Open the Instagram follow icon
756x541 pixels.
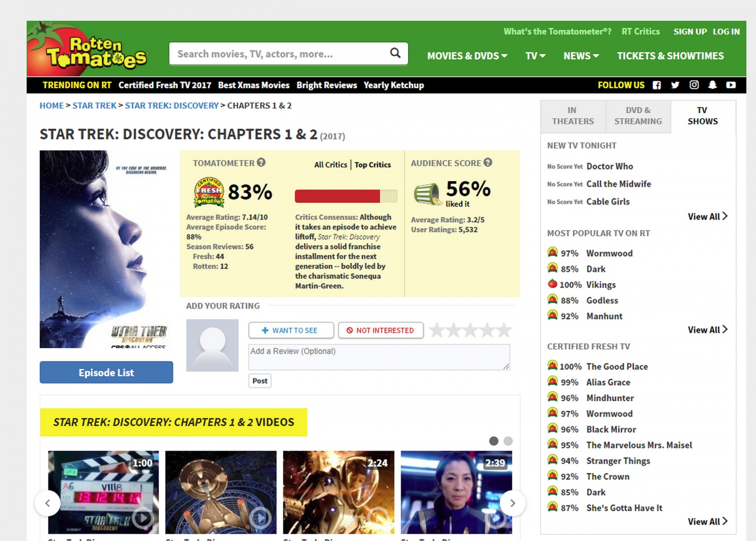(694, 85)
